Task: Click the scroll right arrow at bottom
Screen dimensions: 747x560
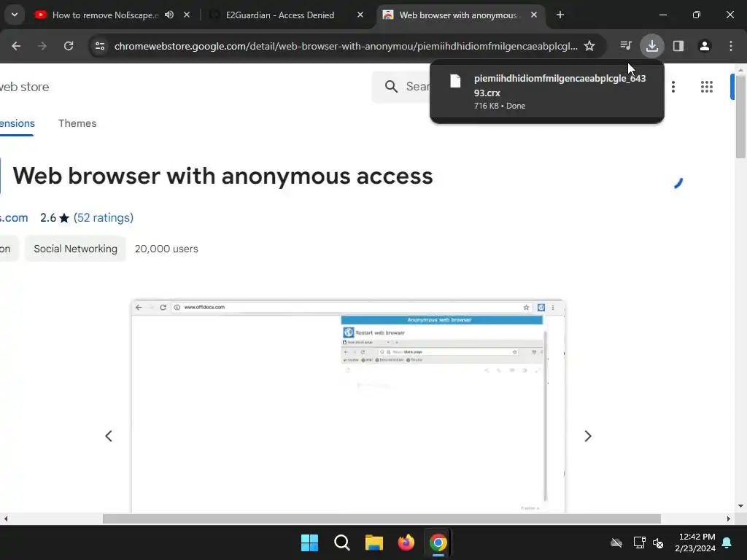Action: click(729, 518)
